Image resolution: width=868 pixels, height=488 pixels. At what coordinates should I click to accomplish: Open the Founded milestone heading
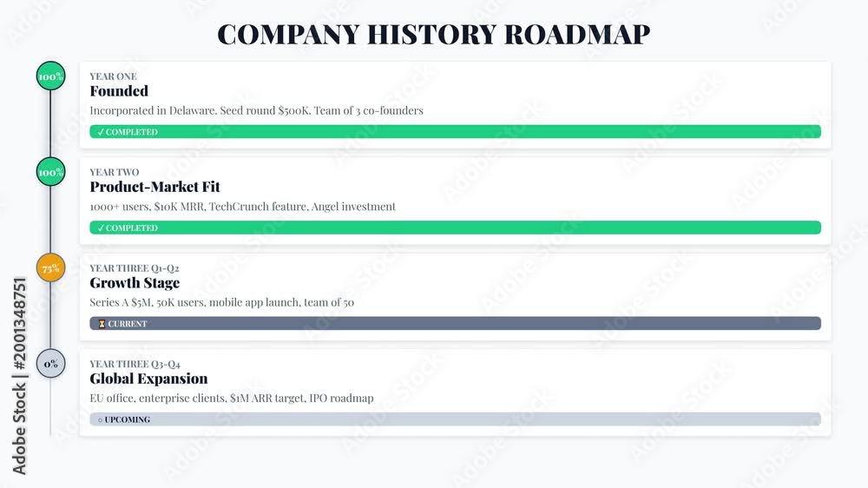coord(119,91)
